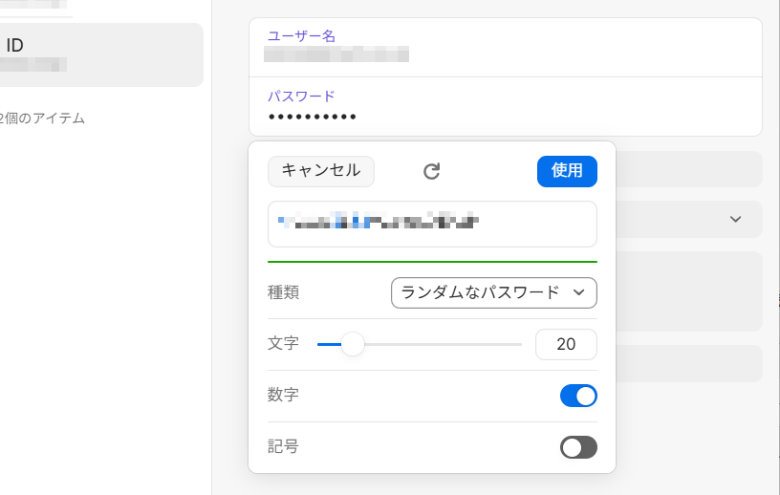Click the character count box showing 20

[566, 344]
